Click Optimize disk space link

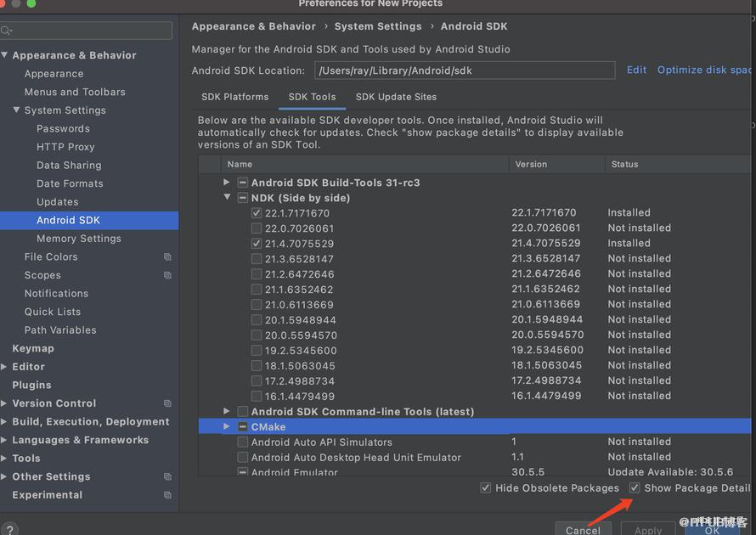click(704, 70)
